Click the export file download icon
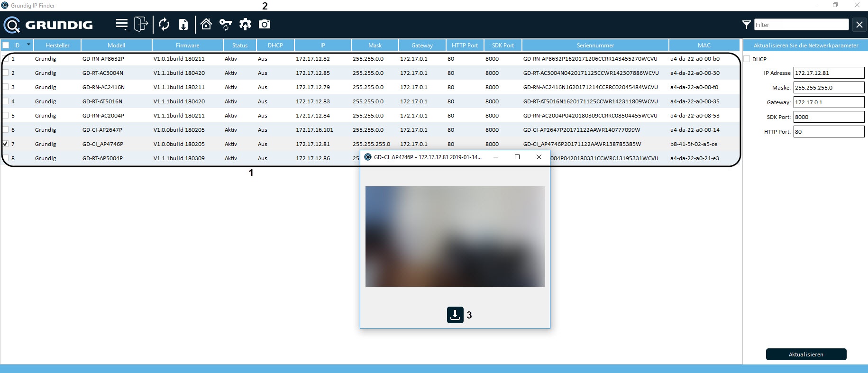This screenshot has height=373, width=868. (x=183, y=24)
